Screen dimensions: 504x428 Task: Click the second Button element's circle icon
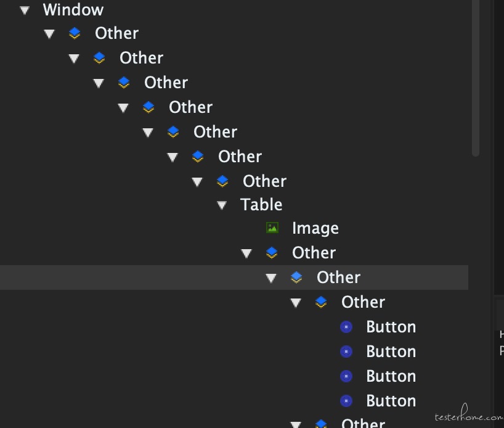[346, 352]
